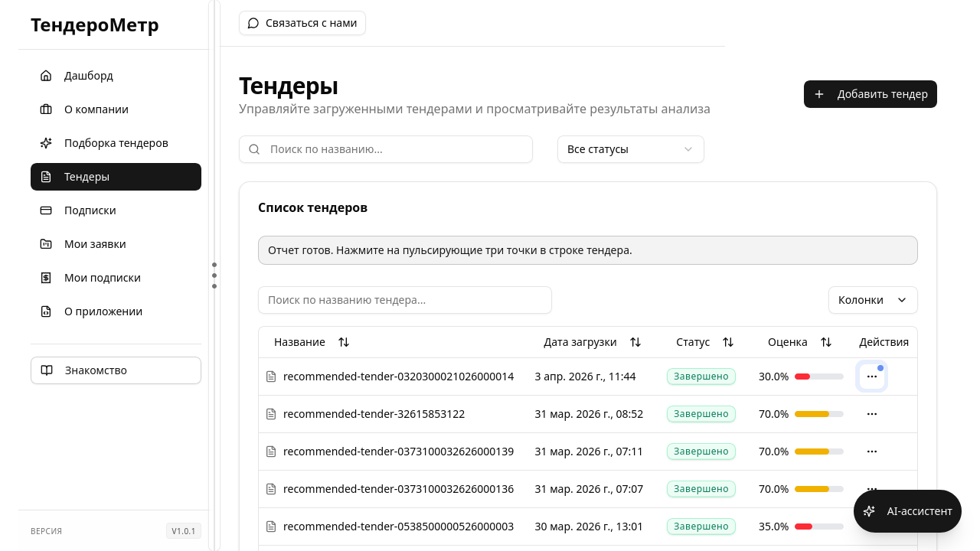Sort by Дата загрузки column arrows

(635, 342)
